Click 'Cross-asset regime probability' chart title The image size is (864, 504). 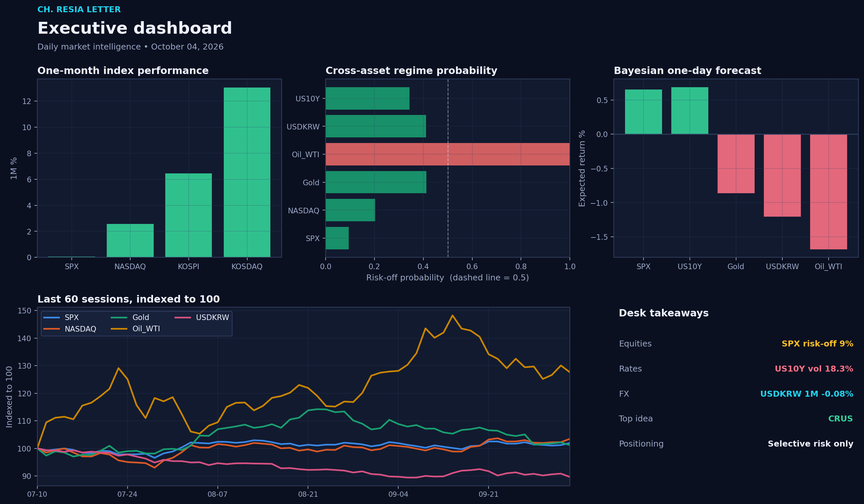point(411,71)
